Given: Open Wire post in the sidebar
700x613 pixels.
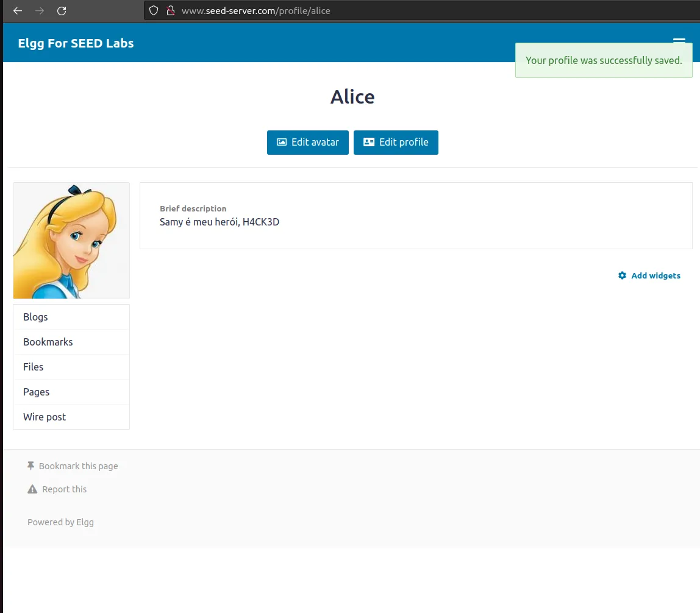Looking at the screenshot, I should pyautogui.click(x=45, y=417).
